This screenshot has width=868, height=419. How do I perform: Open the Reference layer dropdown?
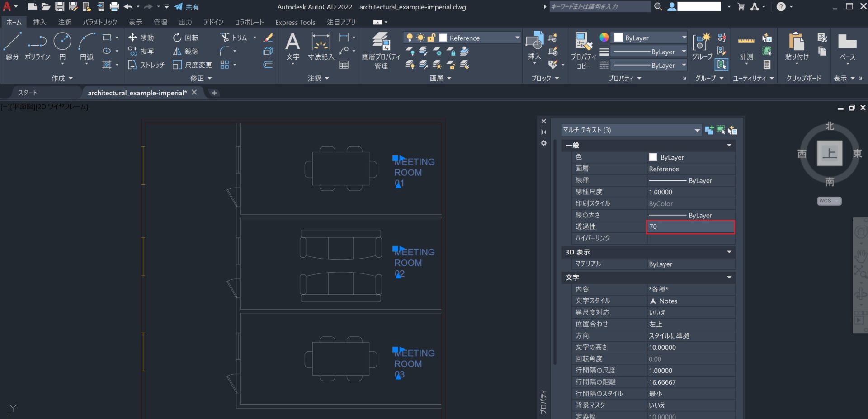point(517,38)
